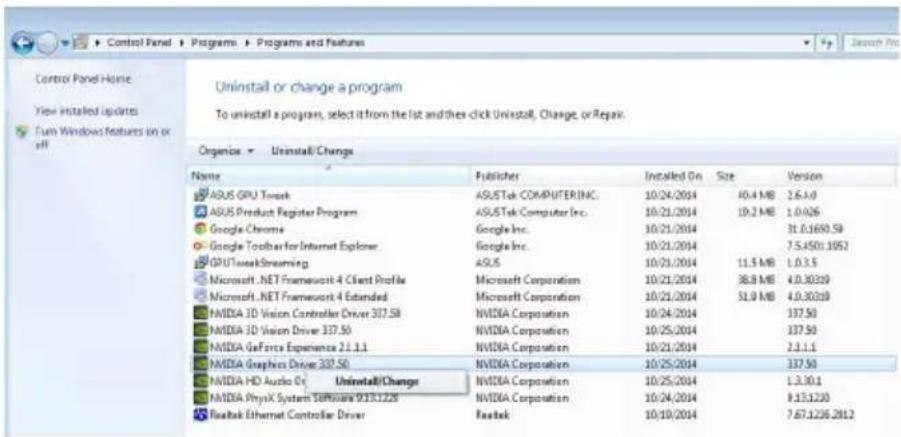The image size is (901, 437).
Task: Open the address bar history dropdown
Action: [808, 43]
